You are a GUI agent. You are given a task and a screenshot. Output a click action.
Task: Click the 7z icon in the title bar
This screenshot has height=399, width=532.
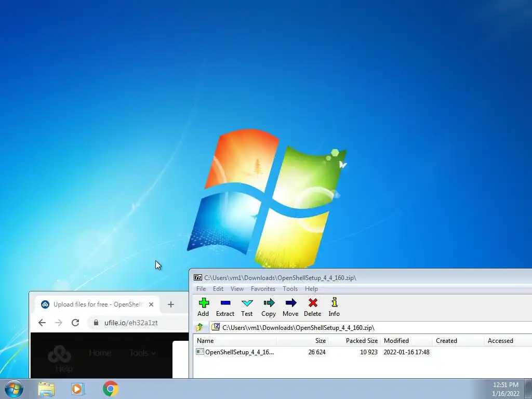tap(198, 277)
